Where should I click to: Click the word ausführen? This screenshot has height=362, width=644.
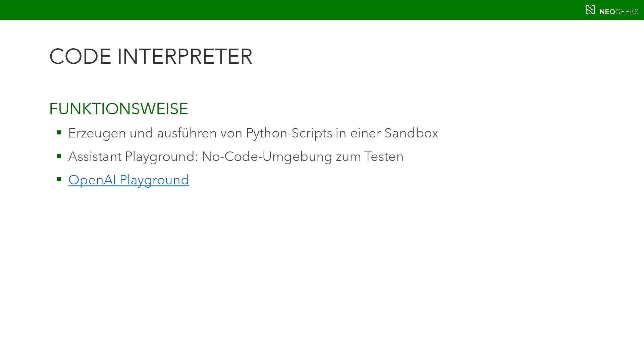point(187,133)
